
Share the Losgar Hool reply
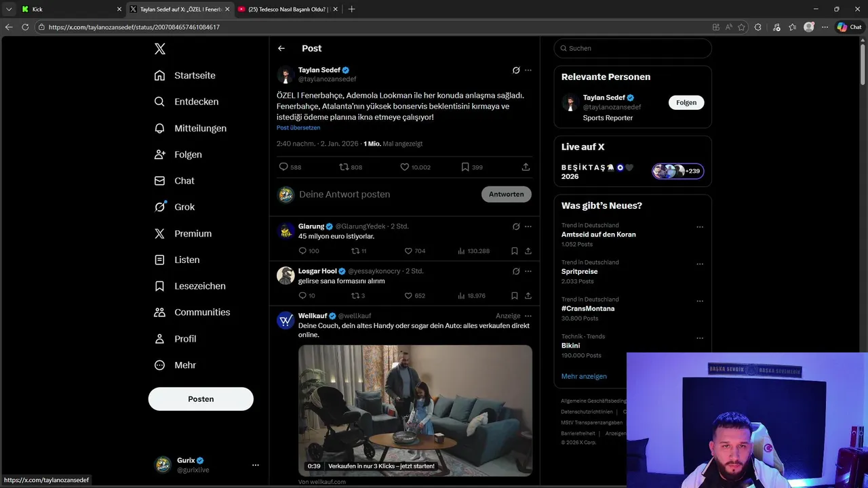(528, 296)
